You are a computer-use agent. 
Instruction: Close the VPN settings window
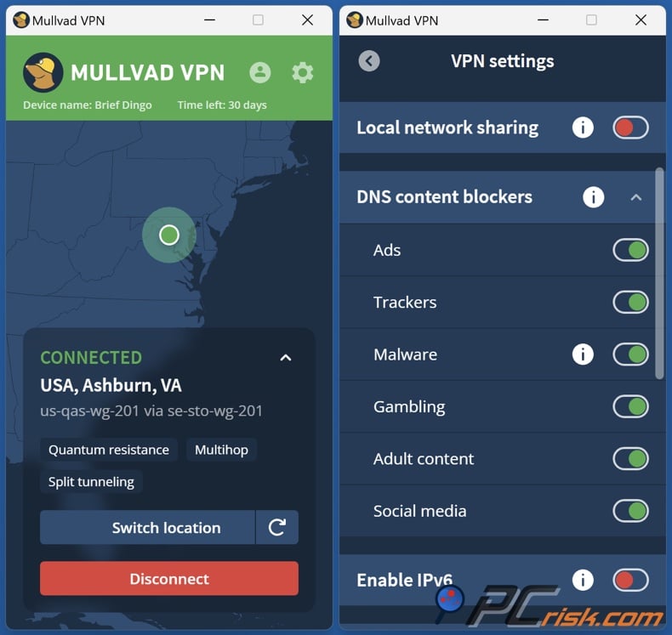pyautogui.click(x=641, y=20)
